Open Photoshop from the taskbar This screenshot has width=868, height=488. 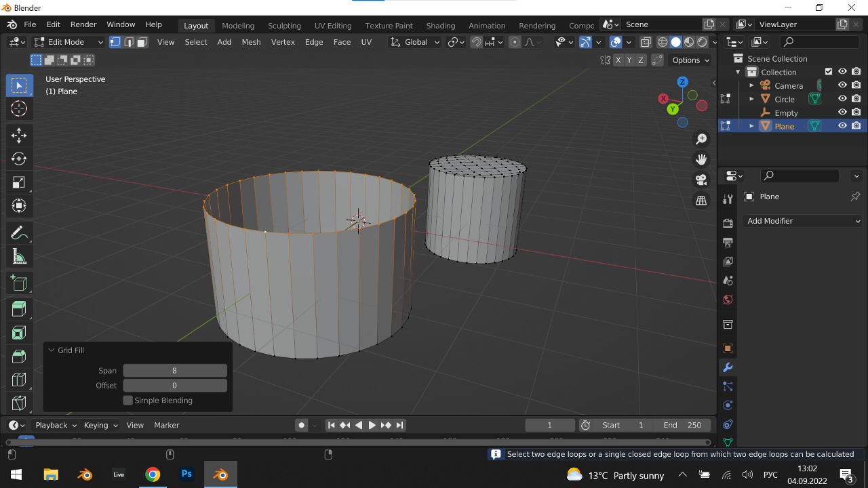coord(186,474)
